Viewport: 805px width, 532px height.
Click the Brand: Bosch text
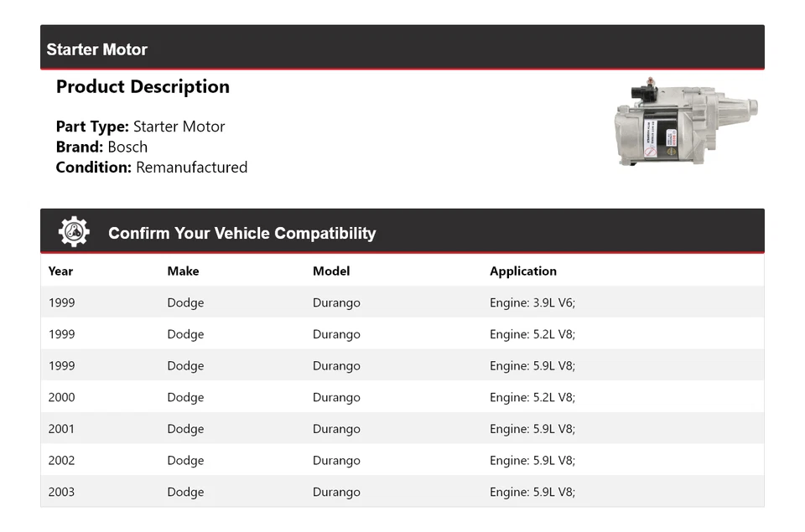(x=101, y=147)
